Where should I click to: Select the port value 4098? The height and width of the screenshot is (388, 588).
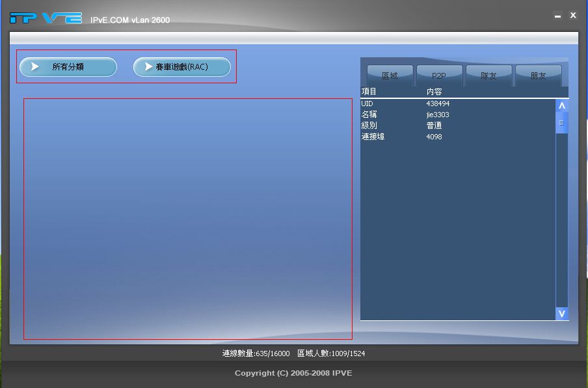click(434, 137)
